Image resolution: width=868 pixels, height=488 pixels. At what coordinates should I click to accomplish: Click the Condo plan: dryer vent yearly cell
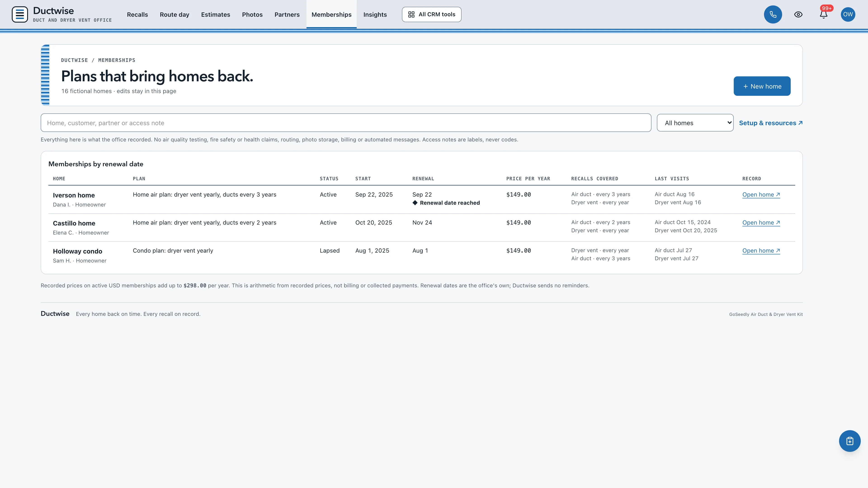click(173, 251)
